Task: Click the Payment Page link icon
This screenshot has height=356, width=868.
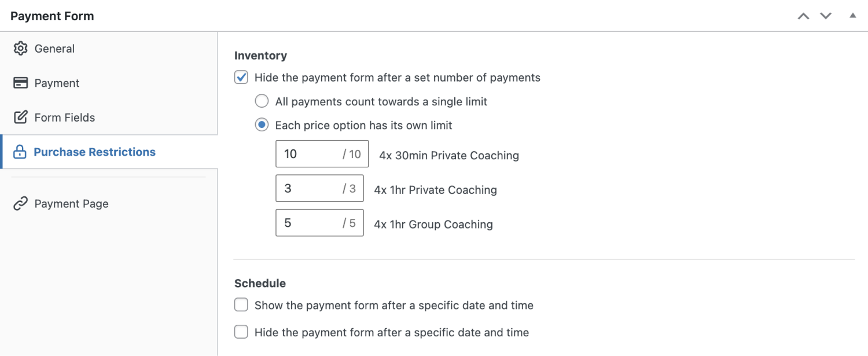Action: click(x=20, y=204)
